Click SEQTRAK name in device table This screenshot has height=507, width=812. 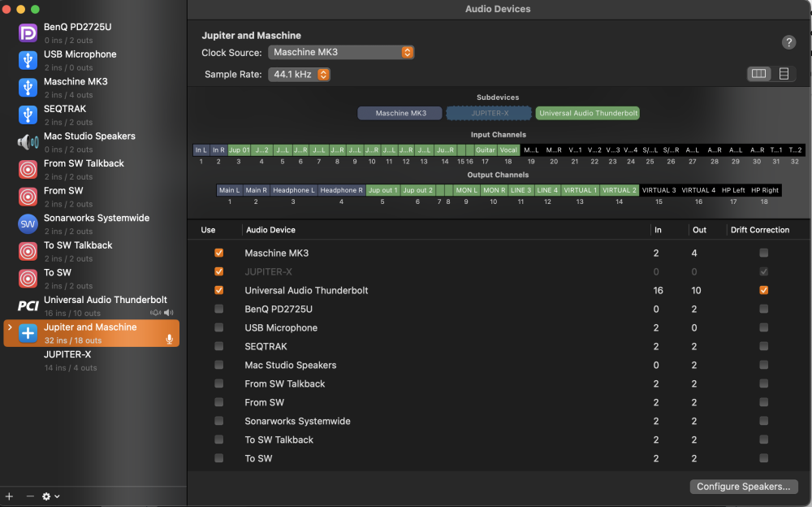[266, 346]
